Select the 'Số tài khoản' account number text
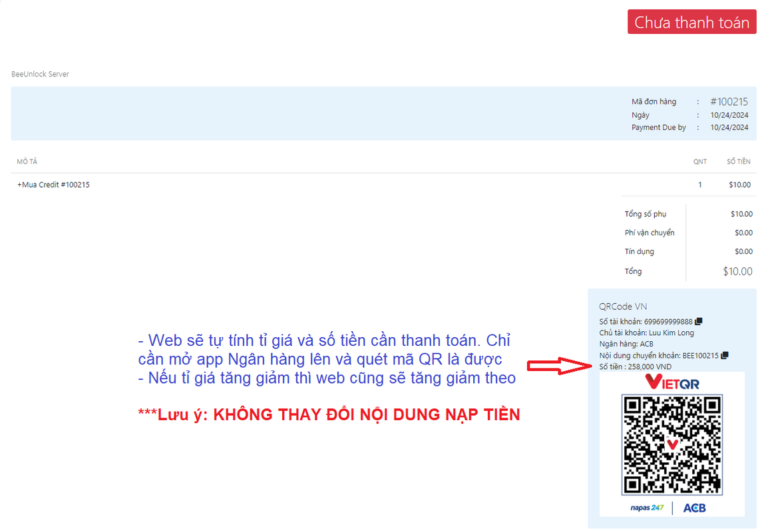This screenshot has width=760, height=532. 646,322
